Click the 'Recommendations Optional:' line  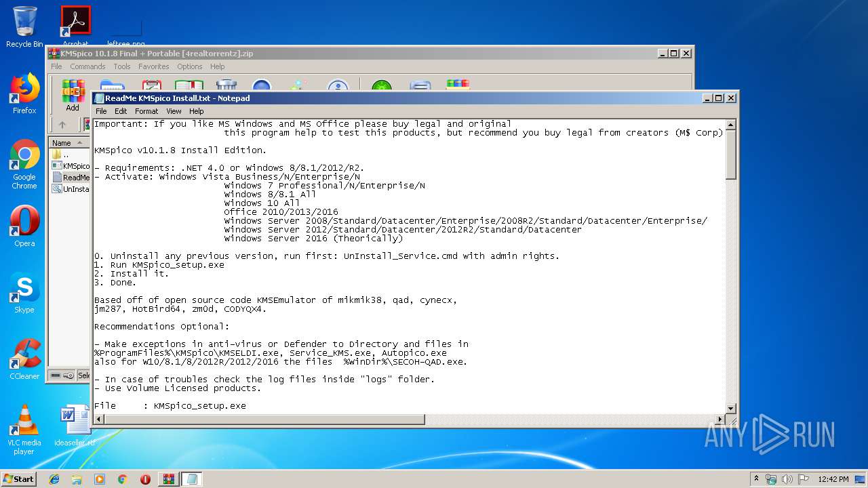click(x=162, y=327)
